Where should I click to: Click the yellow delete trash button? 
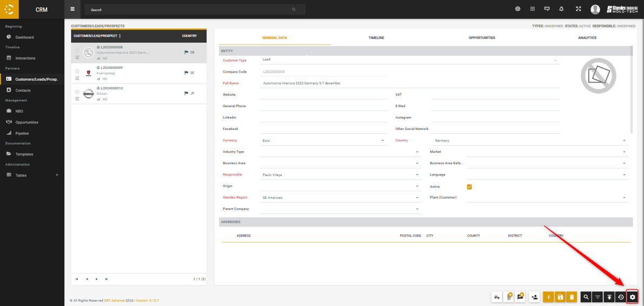572,297
